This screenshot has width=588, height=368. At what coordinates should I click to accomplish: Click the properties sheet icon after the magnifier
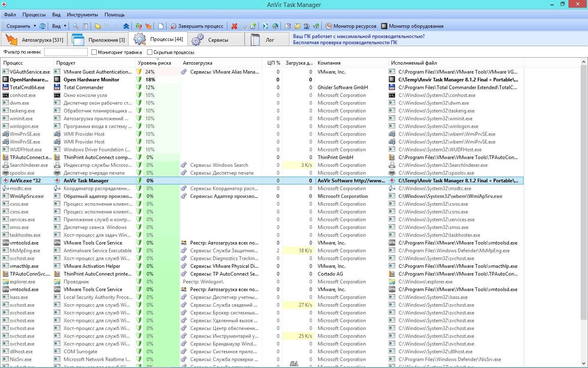tap(85, 26)
